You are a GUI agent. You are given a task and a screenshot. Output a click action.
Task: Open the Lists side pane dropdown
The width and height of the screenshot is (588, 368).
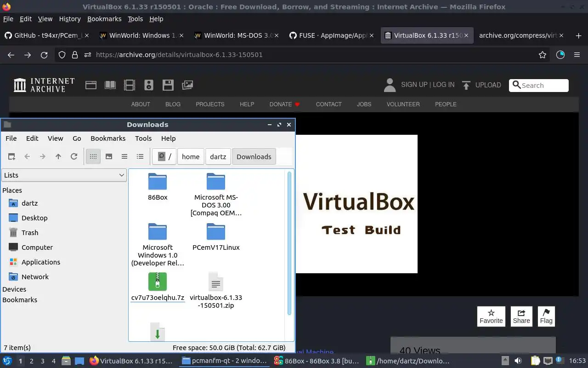(64, 175)
